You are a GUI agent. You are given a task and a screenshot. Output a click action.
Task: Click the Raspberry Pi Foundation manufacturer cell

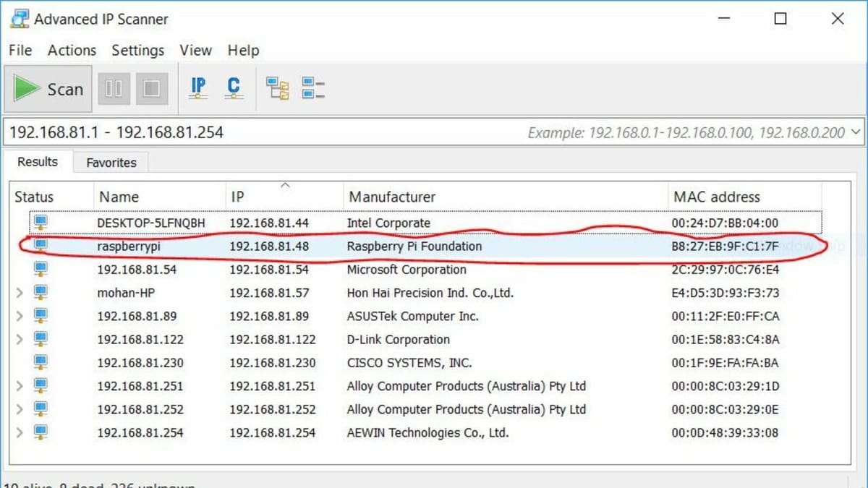(x=414, y=247)
